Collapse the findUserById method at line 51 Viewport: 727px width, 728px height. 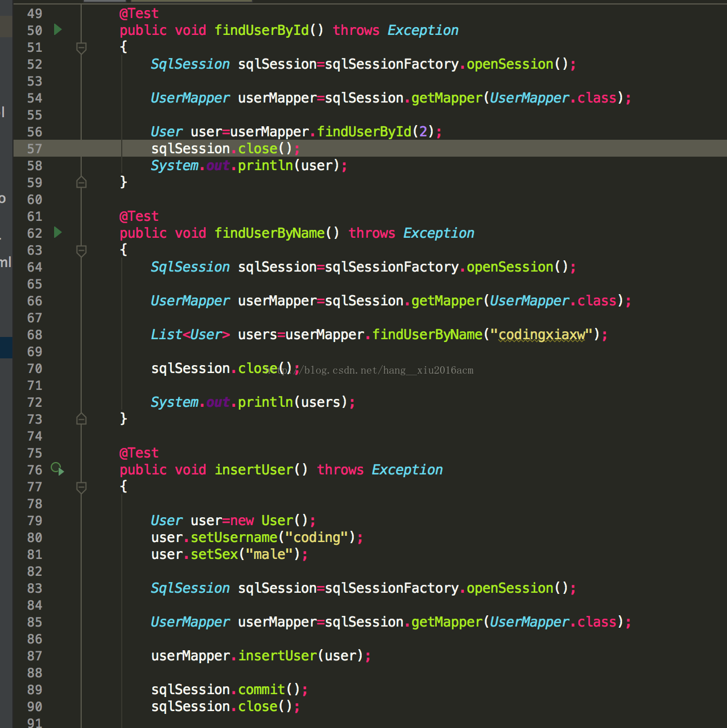click(81, 47)
